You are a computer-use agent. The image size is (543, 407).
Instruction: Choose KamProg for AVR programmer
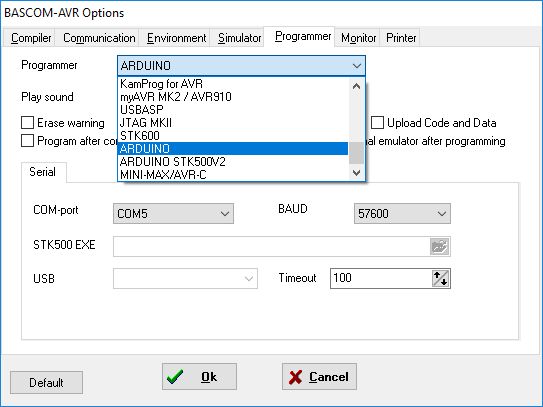pos(233,84)
